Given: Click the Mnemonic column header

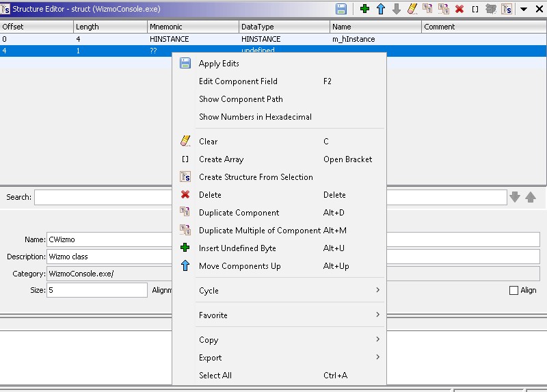Looking at the screenshot, I should tap(193, 27).
